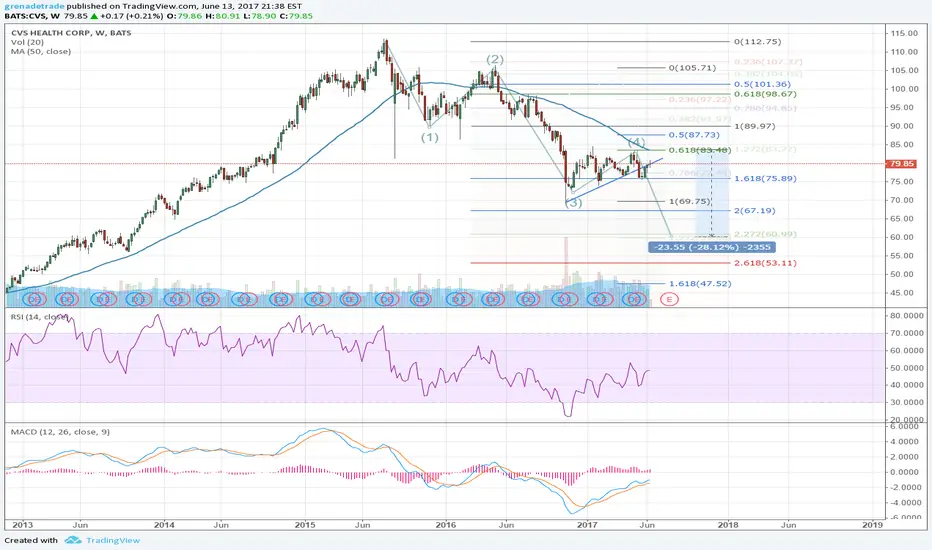Click the 30.0000 RSI axis label
This screenshot has width=932, height=550.
click(907, 402)
